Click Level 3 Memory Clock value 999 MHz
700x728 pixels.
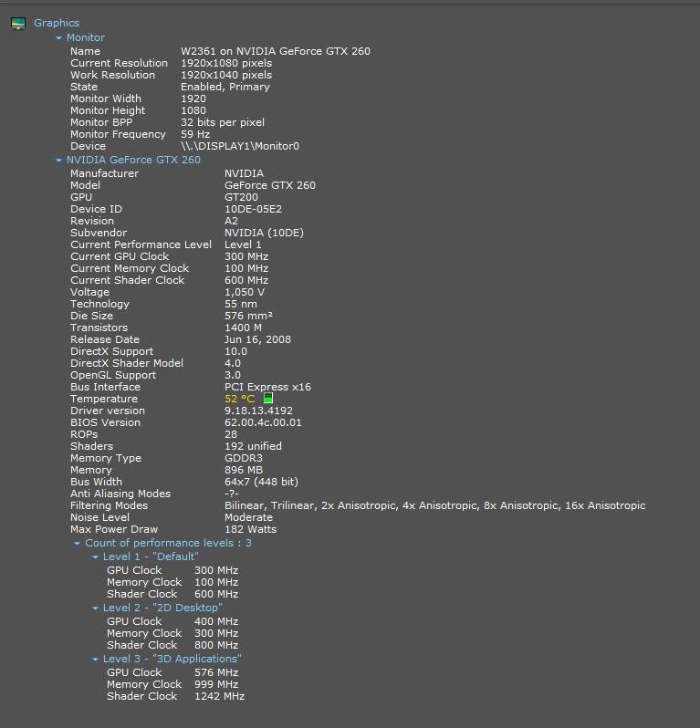click(216, 684)
